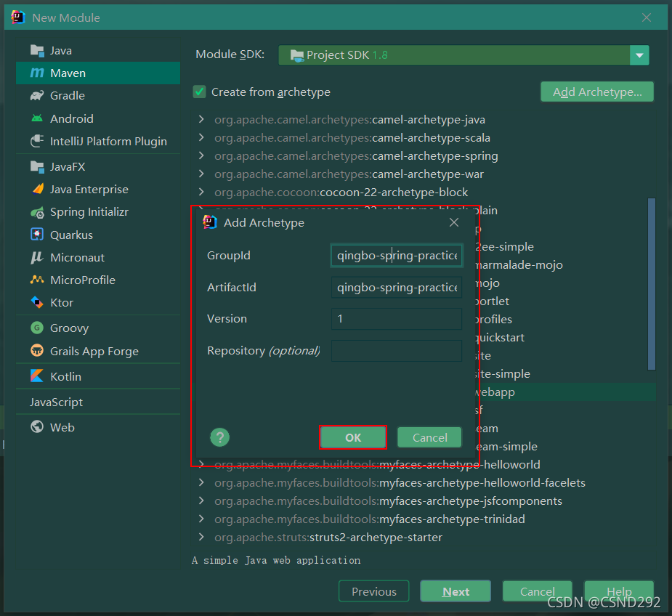Focus the Version input field
Viewport: 672px width, 616px height.
(x=397, y=319)
